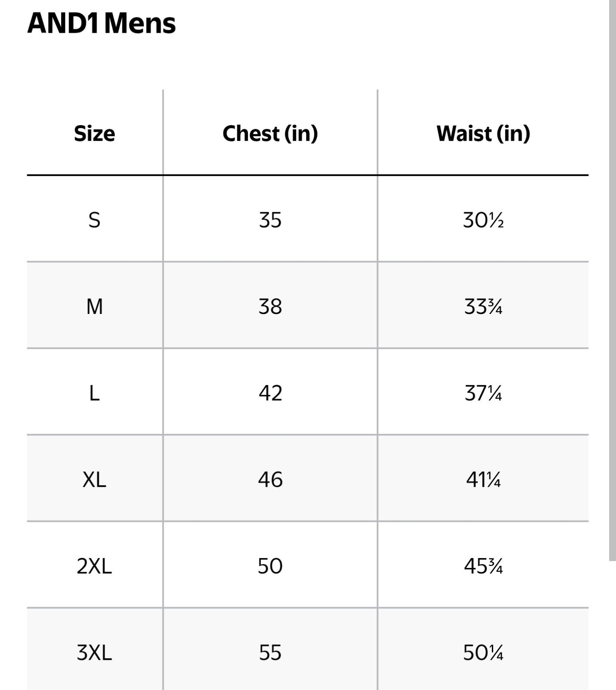Click chest value 35 for size S
This screenshot has height=690, width=616.
pos(270,220)
